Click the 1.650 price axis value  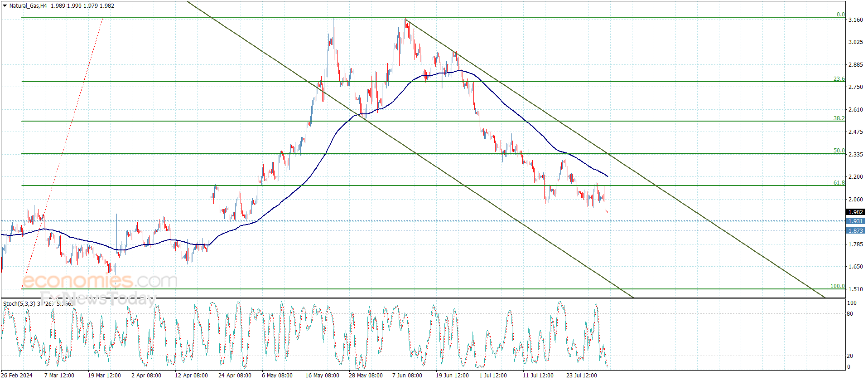tap(855, 267)
